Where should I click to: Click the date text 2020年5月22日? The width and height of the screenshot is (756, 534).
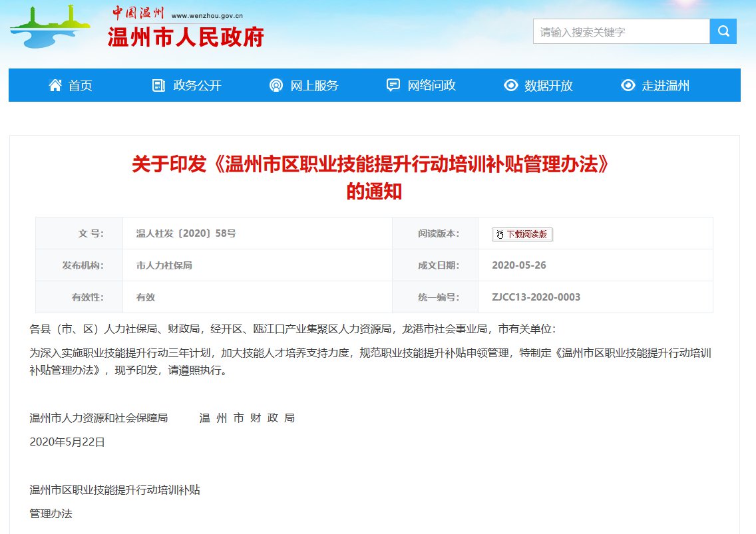[67, 442]
